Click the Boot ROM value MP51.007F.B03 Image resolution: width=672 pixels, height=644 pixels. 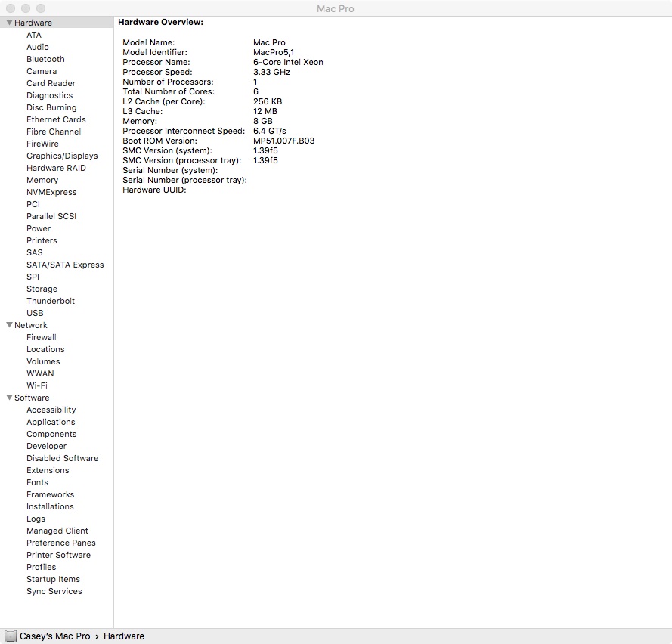tap(283, 141)
